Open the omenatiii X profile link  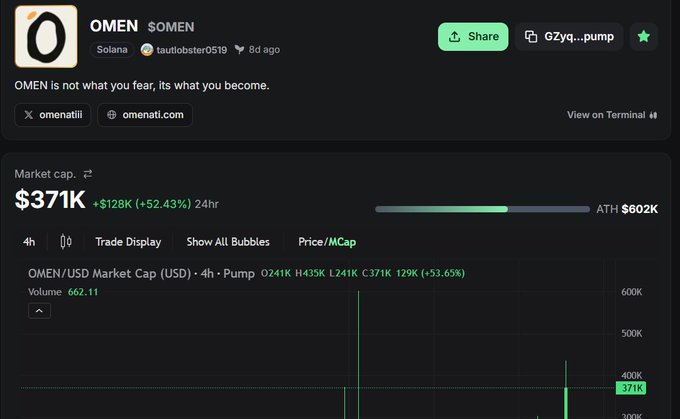point(52,115)
